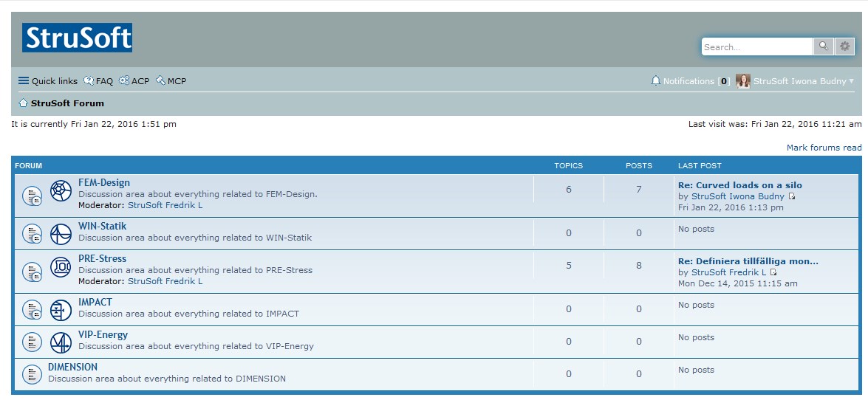Click the PRE-Stress forum logo icon
This screenshot has height=400, width=868.
click(x=61, y=266)
